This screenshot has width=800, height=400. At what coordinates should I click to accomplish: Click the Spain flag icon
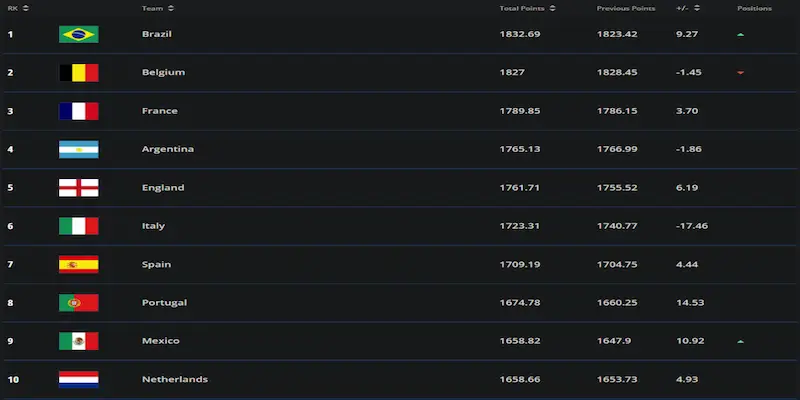[78, 264]
